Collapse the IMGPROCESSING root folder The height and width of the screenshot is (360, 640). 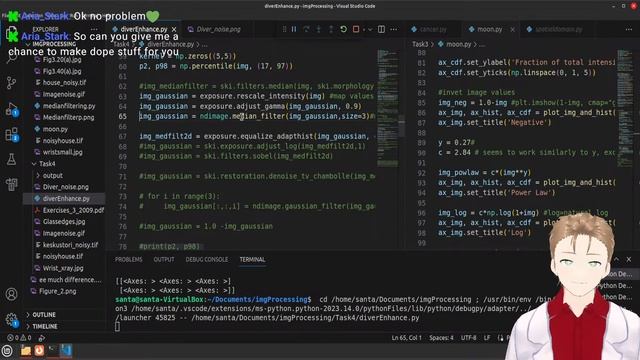pos(54,44)
